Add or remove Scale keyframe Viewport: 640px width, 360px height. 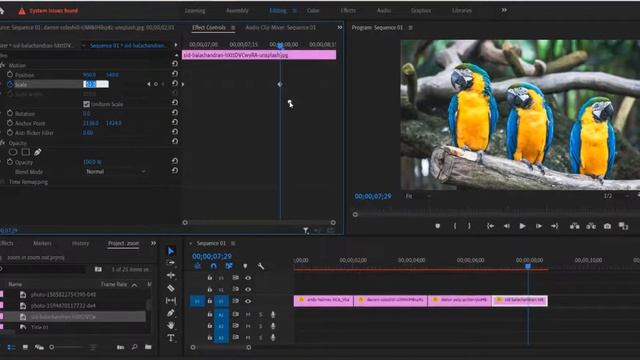coord(156,84)
